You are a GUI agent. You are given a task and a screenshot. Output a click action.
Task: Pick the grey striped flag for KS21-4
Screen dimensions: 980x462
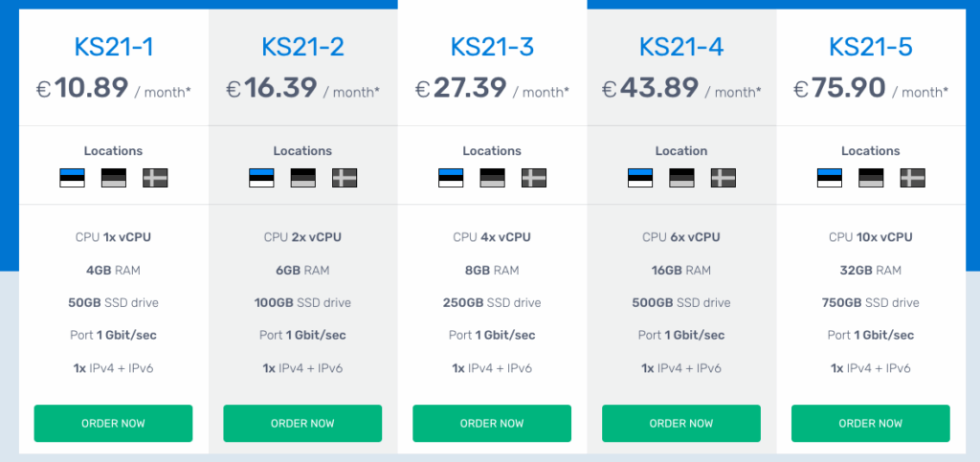[x=681, y=178]
